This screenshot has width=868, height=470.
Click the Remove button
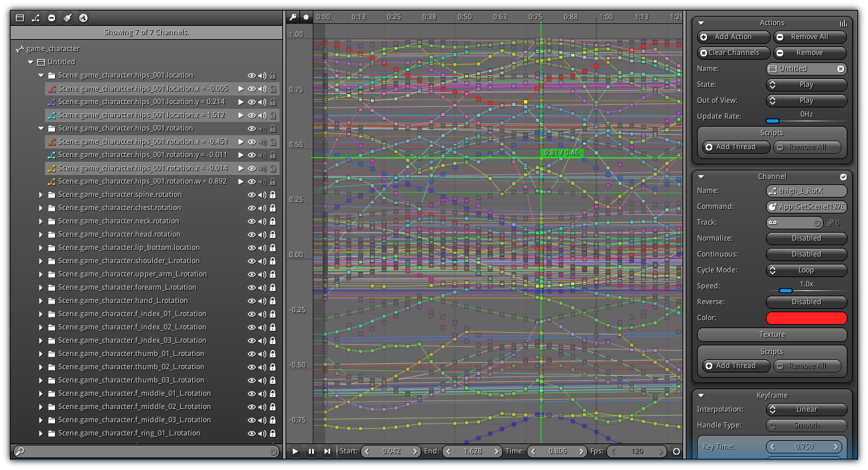point(810,53)
